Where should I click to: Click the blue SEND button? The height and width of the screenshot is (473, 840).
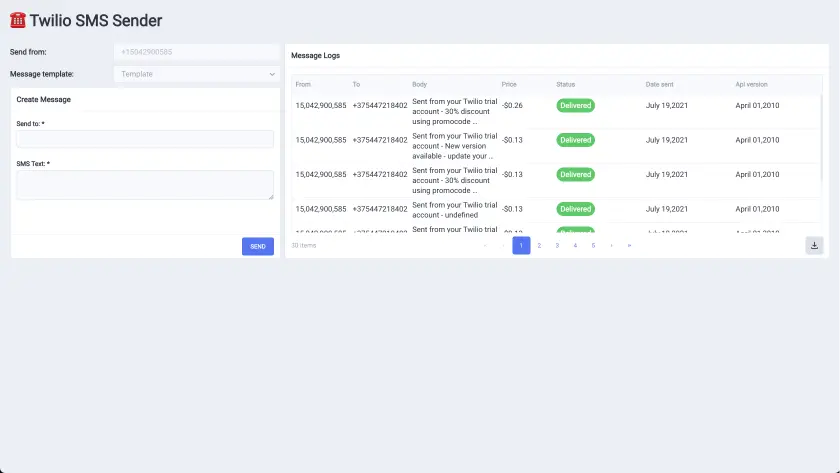click(258, 246)
